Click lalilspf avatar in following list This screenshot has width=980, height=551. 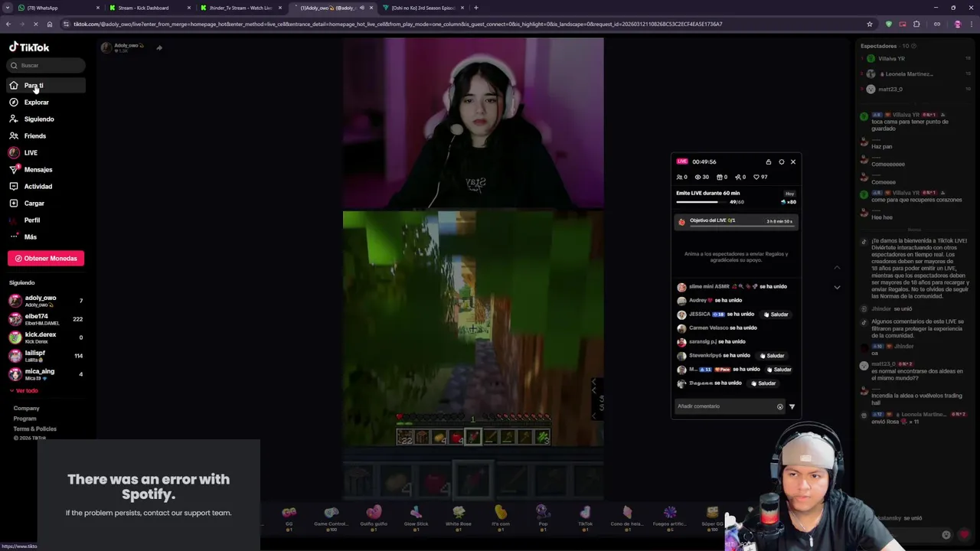pos(15,356)
